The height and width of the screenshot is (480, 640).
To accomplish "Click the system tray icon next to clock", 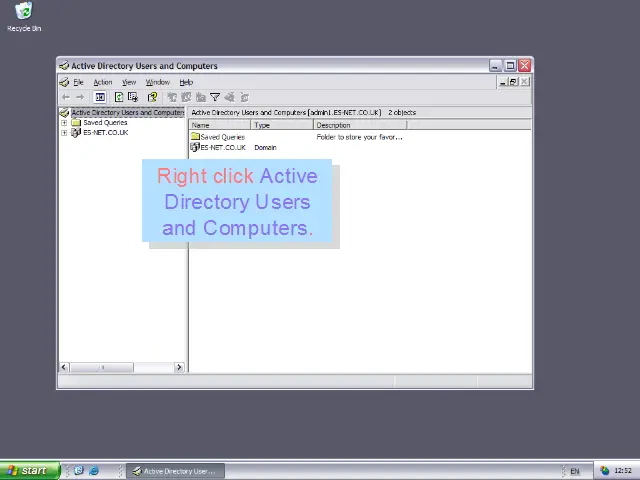I will tap(605, 471).
